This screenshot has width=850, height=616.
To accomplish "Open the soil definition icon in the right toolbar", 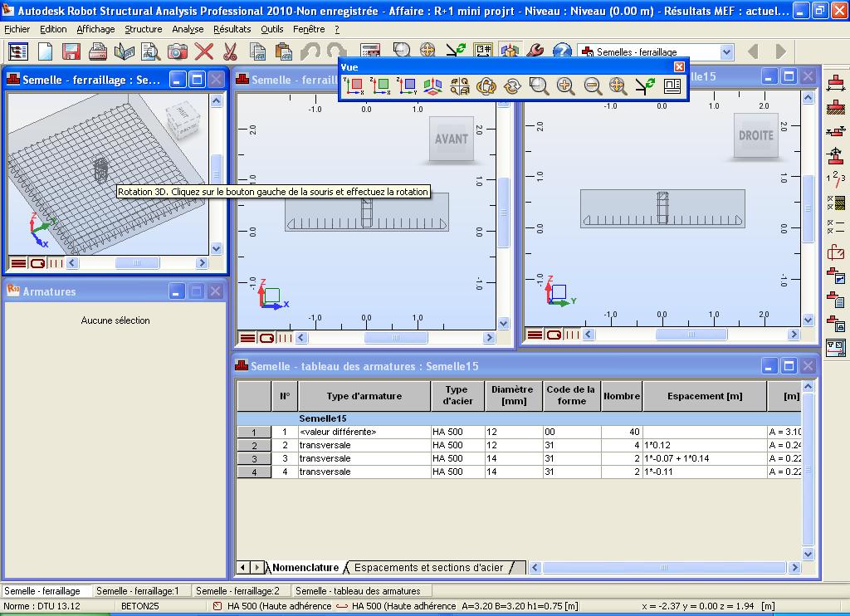I will click(x=836, y=107).
